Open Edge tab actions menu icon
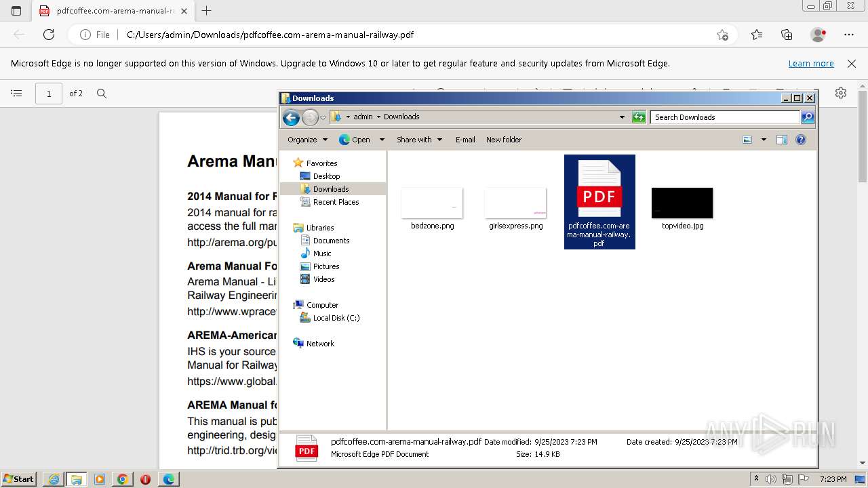Image resolution: width=868 pixels, height=488 pixels. (16, 11)
